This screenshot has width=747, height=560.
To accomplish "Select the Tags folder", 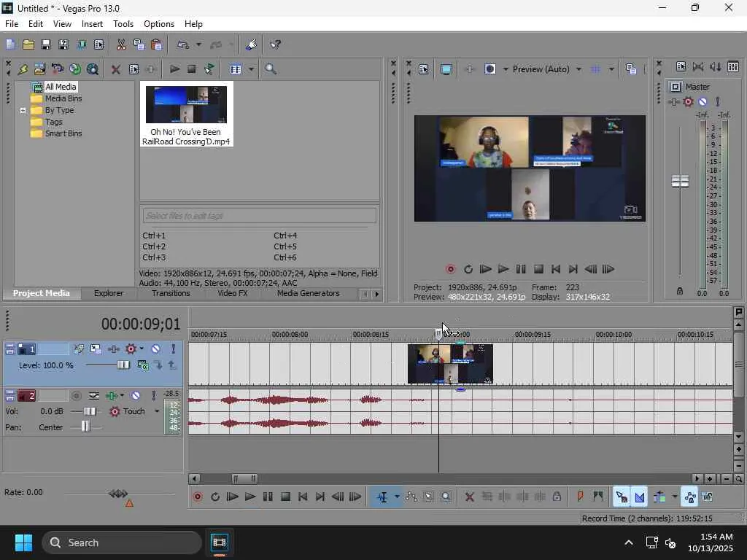I will click(53, 122).
